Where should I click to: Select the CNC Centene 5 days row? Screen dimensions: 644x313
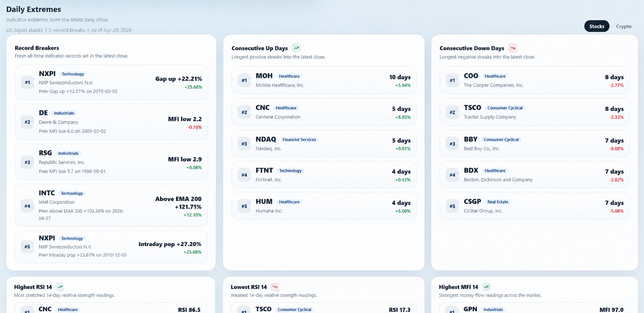coord(324,112)
